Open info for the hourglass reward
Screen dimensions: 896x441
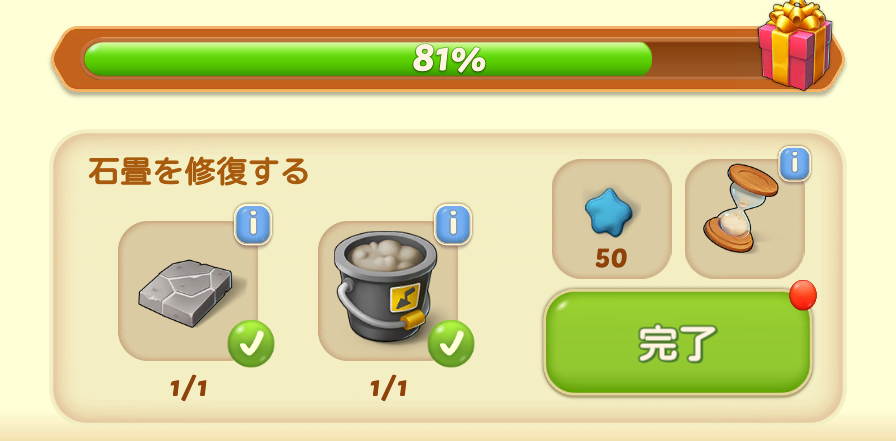(794, 164)
